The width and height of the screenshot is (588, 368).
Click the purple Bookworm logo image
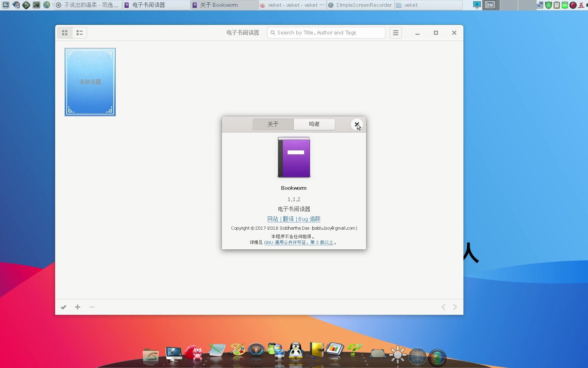(x=294, y=157)
